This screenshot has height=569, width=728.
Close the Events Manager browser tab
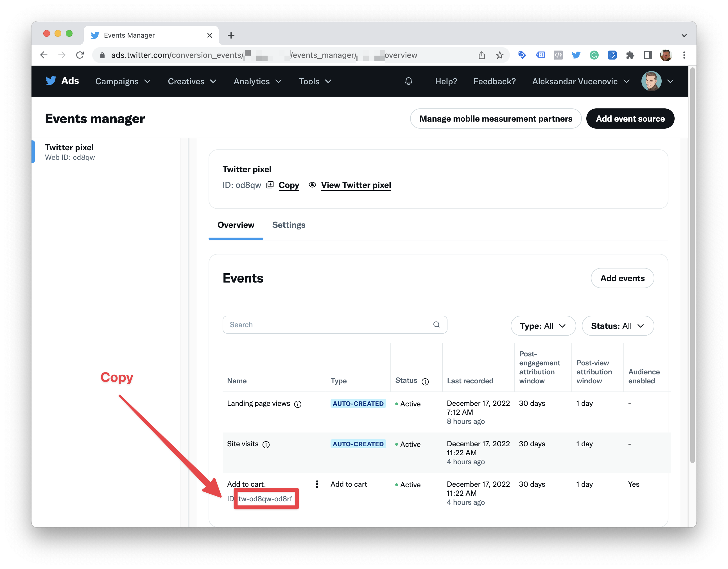pyautogui.click(x=210, y=35)
